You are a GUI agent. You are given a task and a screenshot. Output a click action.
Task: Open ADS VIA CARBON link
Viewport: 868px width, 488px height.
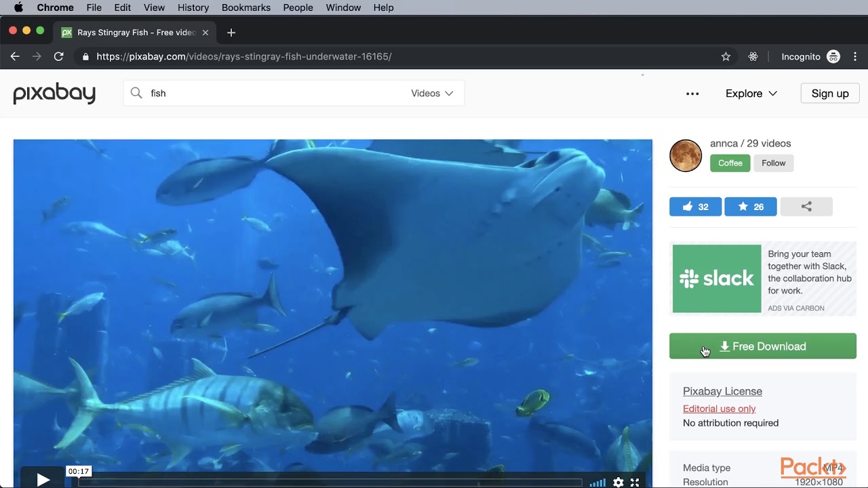(x=796, y=308)
